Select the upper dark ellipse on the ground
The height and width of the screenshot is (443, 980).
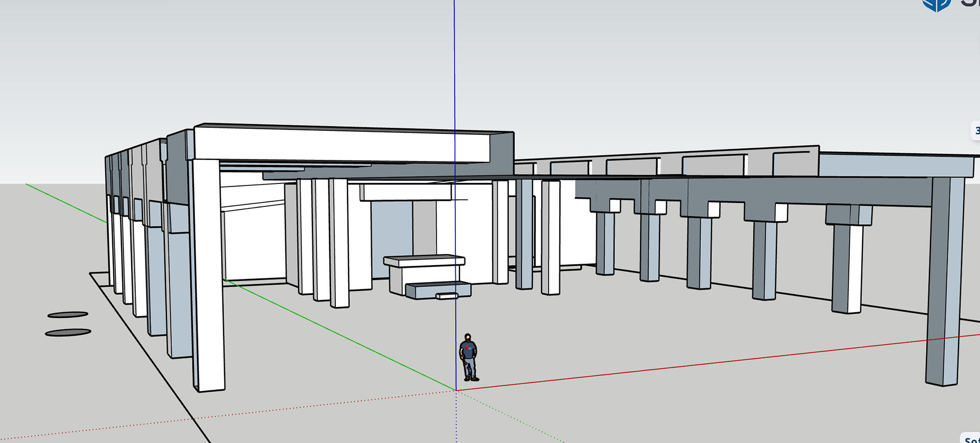(68, 315)
